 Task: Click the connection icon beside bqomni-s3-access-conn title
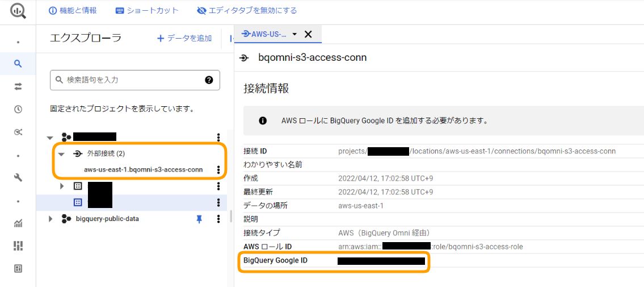tap(243, 58)
